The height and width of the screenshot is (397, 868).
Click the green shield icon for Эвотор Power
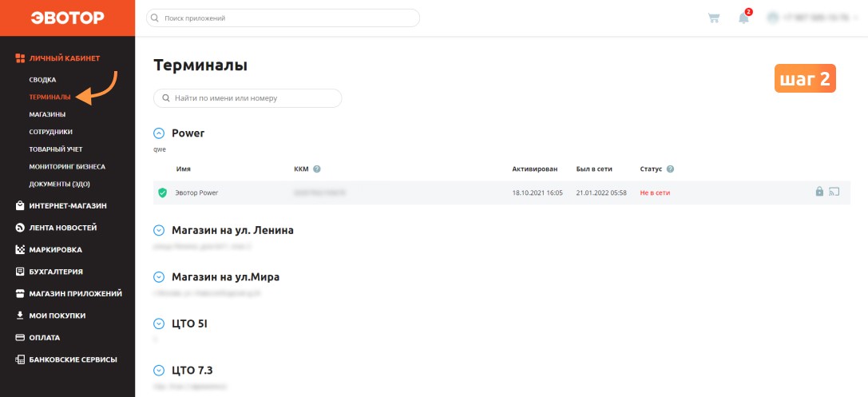[x=162, y=193]
